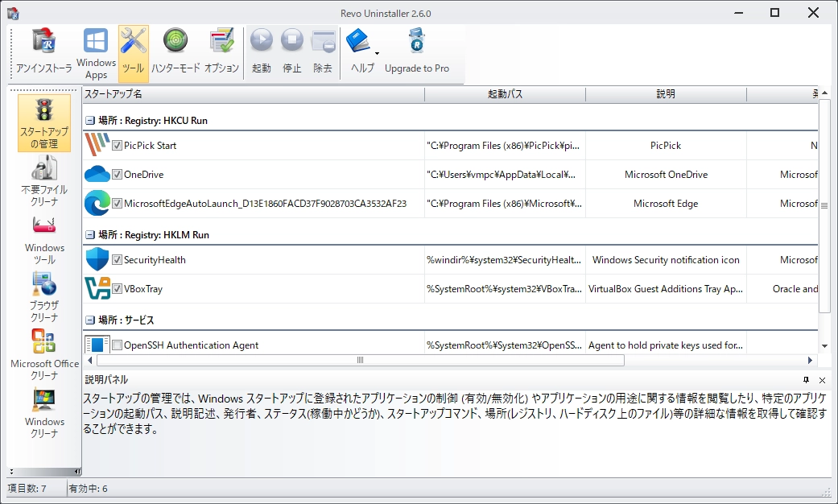Click the 起動 (Run) toolbar icon
This screenshot has height=504, width=838.
262,52
